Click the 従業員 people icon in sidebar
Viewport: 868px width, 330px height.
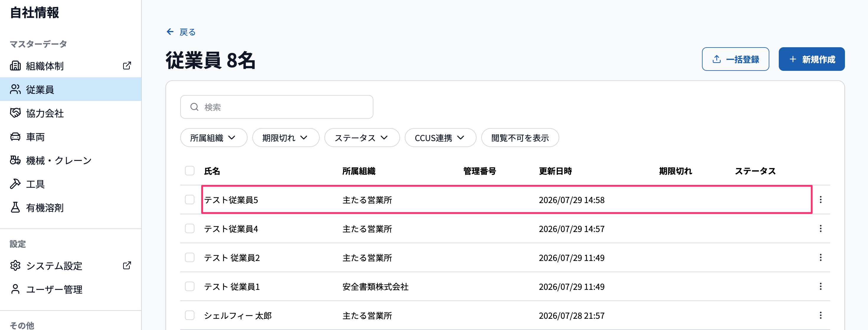coord(15,89)
